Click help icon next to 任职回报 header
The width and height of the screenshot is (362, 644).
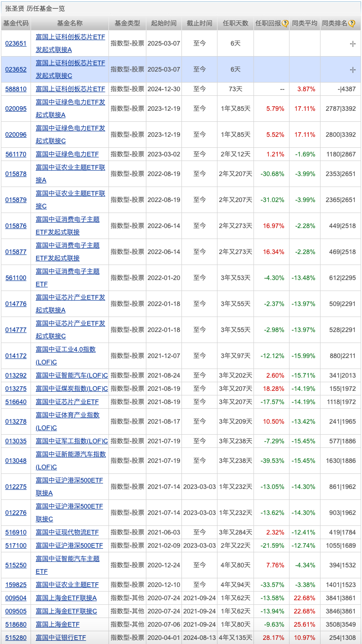click(285, 23)
